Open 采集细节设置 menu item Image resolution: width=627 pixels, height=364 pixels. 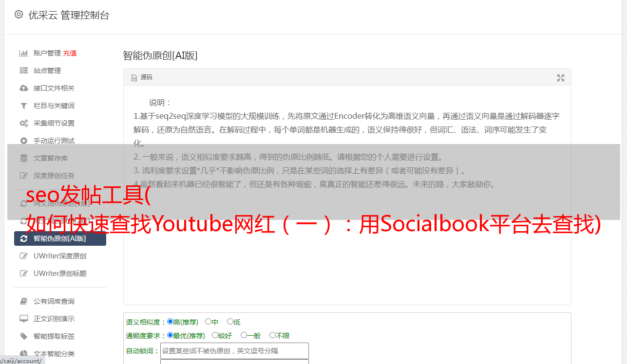coord(54,123)
